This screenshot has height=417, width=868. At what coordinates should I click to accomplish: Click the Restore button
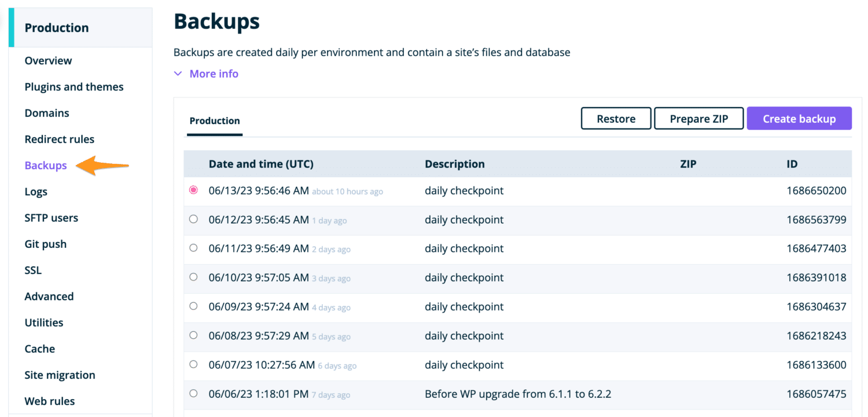click(x=616, y=118)
